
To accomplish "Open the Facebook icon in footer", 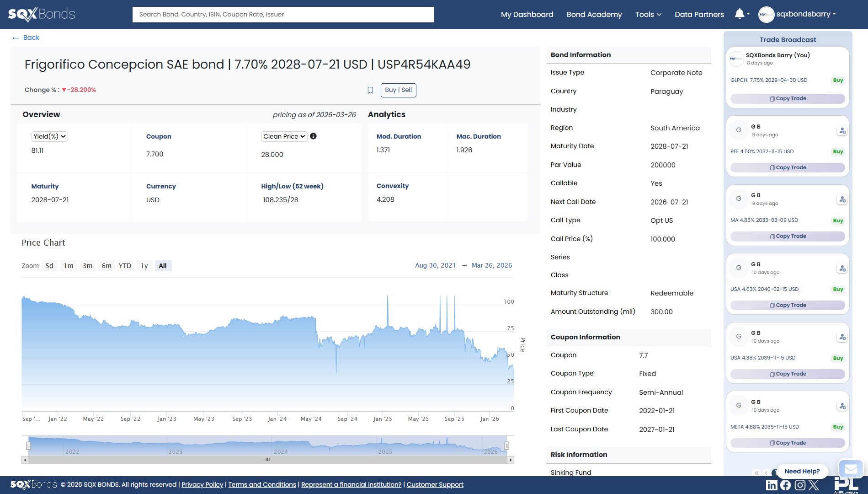I will (x=786, y=485).
